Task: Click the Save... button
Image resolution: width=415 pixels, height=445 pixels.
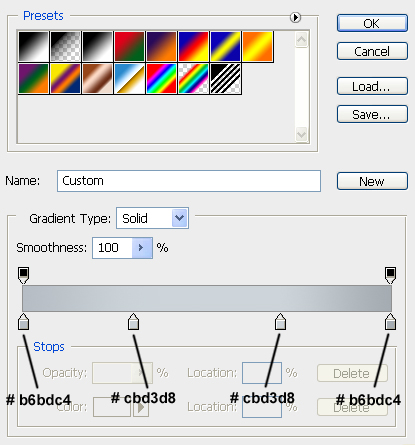Action: point(372,114)
